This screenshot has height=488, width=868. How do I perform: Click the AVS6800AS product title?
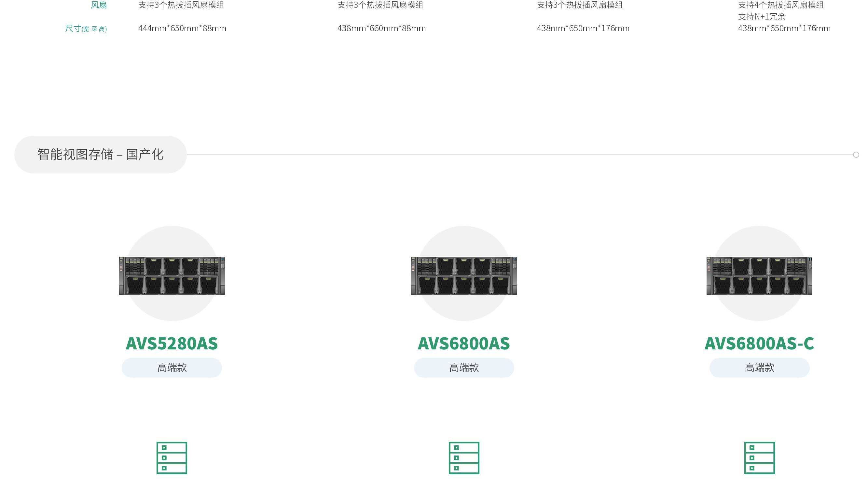[x=464, y=343]
